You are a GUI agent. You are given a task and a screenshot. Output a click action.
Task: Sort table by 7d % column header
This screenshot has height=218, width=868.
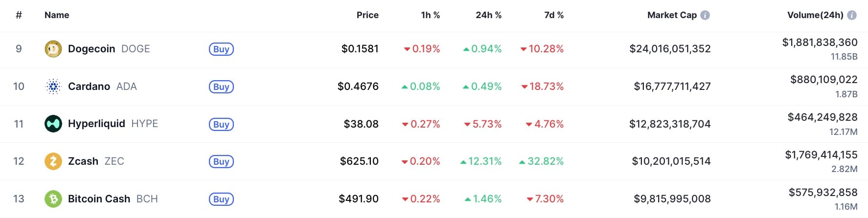(553, 15)
